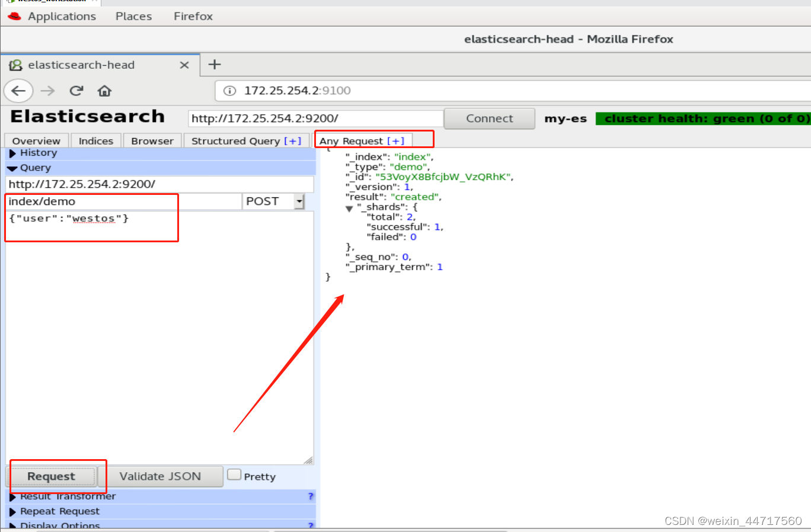Click the "_index": "index" line
811x532 pixels.
pos(389,156)
